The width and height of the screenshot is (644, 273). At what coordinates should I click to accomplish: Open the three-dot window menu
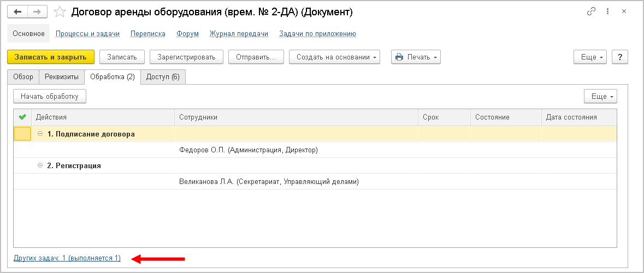[608, 11]
